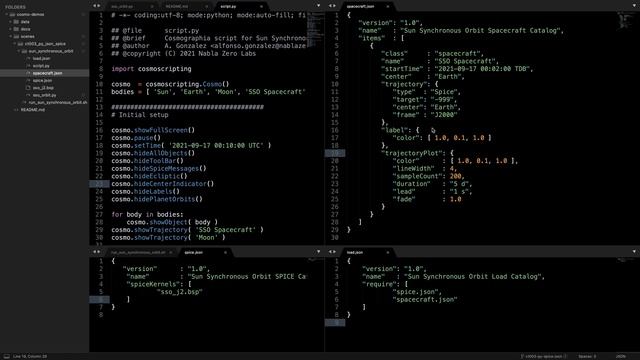Image resolution: width=640 pixels, height=360 pixels.
Task: Switch to the README.md tab
Action: (184, 7)
